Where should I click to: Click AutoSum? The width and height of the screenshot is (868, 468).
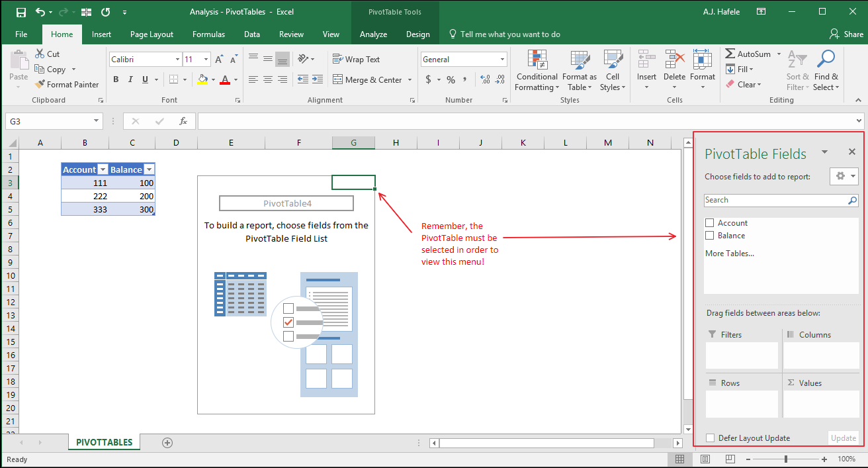[x=748, y=54]
